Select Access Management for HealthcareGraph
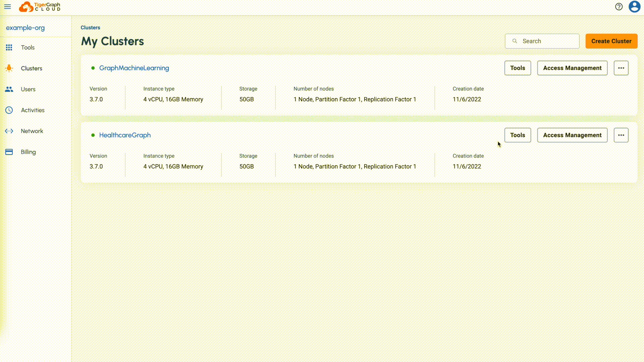Image resolution: width=644 pixels, height=362 pixels. tap(572, 135)
